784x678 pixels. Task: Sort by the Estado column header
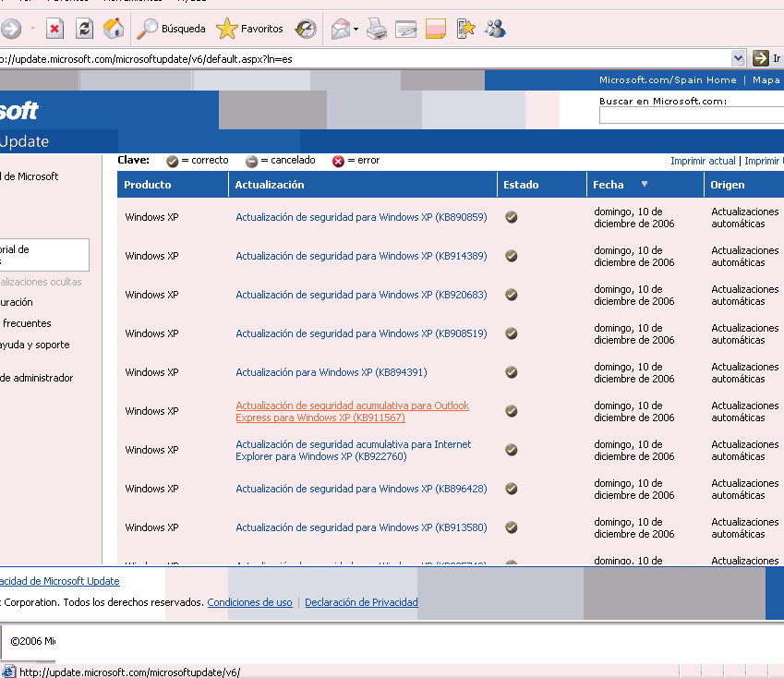click(x=521, y=185)
